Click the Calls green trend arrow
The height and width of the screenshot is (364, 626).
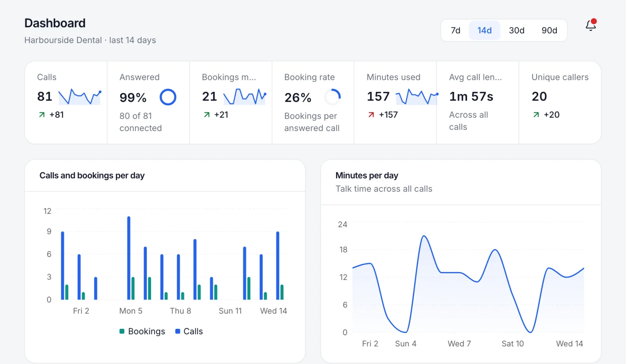[42, 115]
